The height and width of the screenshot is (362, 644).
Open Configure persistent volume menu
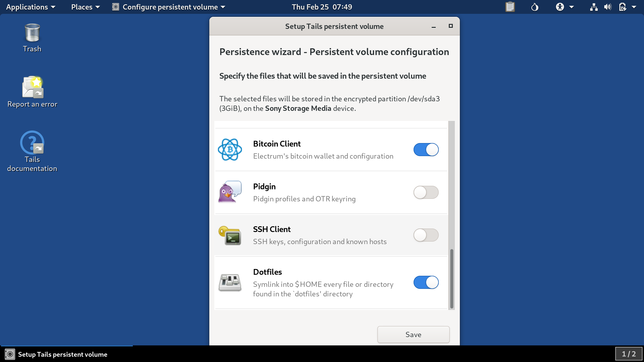(171, 7)
